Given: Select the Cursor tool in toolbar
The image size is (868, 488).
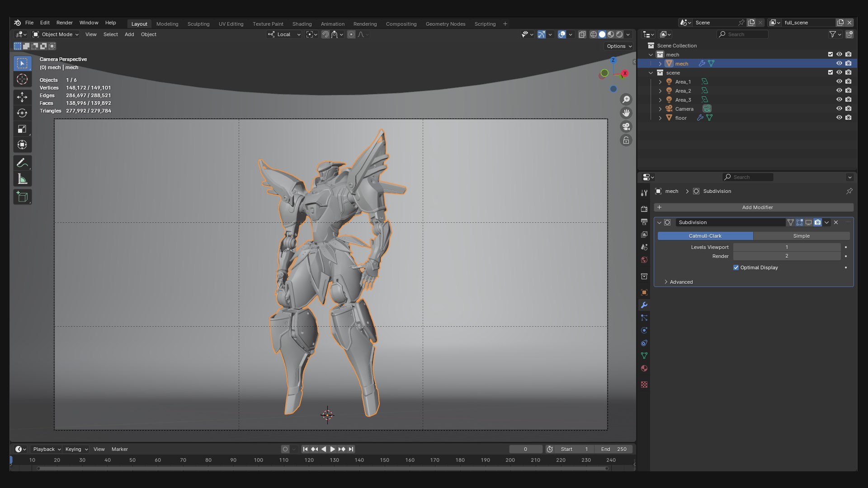Looking at the screenshot, I should tap(22, 80).
